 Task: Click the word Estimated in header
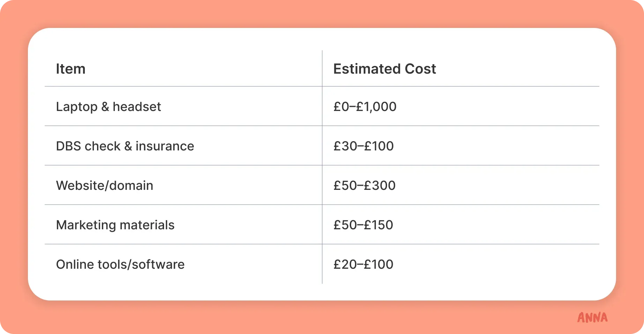pos(367,69)
